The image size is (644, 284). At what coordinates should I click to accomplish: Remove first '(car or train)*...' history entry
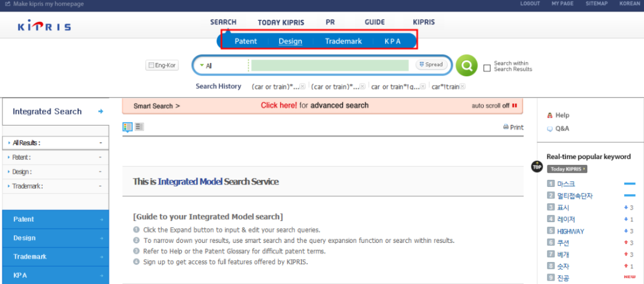pos(302,86)
